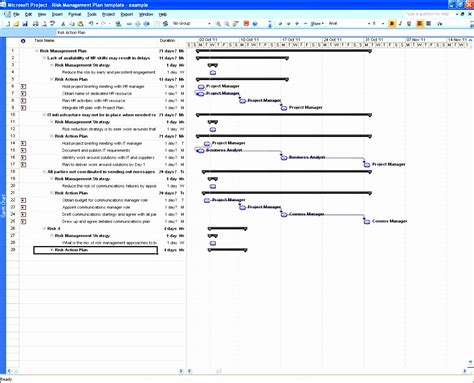Link the selected tasks
Viewport: 474px width, 383px height.
click(x=129, y=24)
